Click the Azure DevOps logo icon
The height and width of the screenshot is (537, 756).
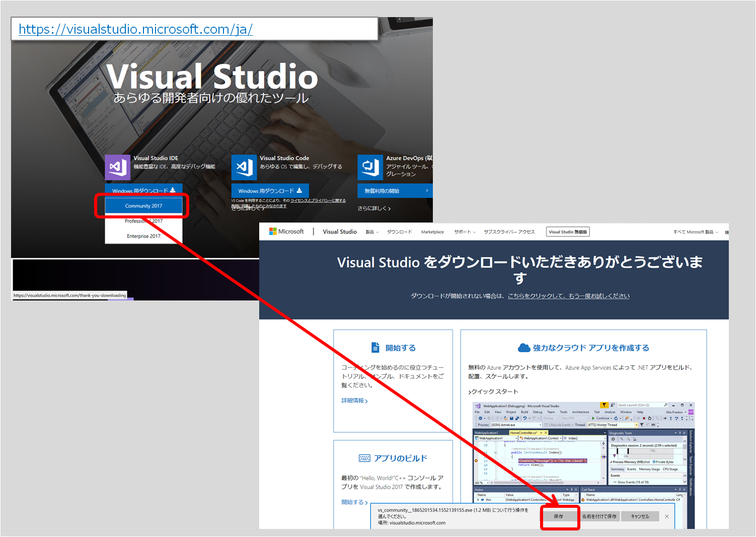tap(370, 167)
